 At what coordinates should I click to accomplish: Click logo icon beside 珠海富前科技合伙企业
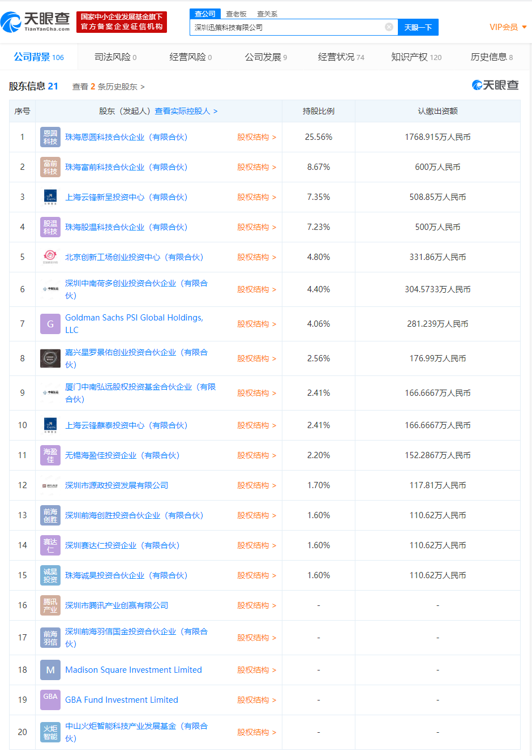point(50,167)
